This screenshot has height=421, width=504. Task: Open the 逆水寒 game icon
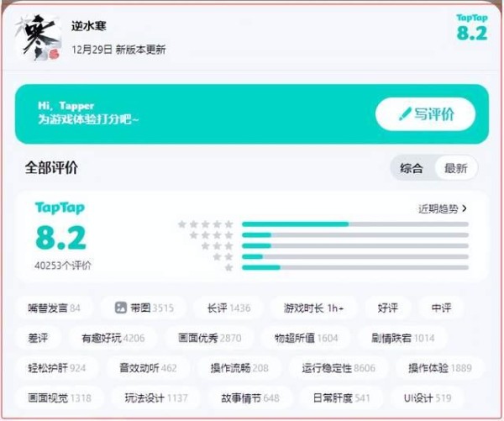38,37
